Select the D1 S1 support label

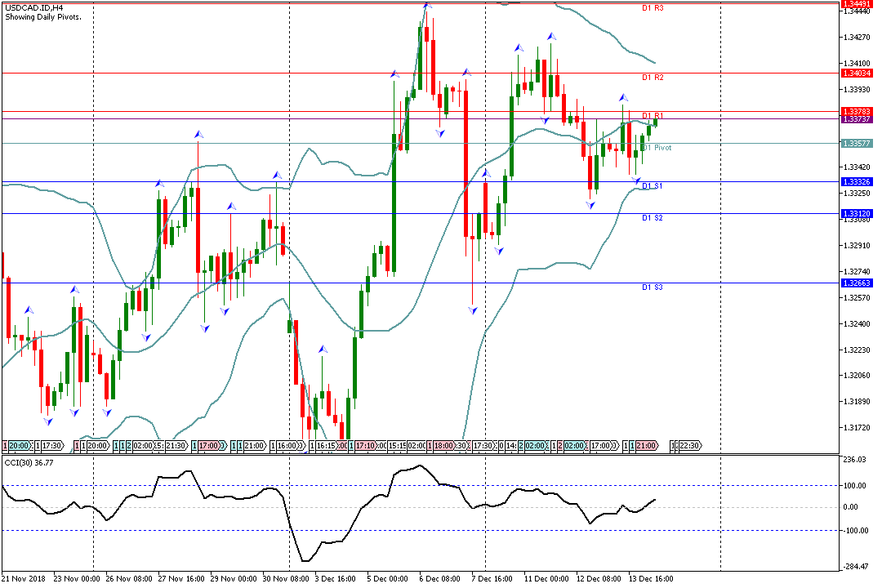[x=652, y=186]
